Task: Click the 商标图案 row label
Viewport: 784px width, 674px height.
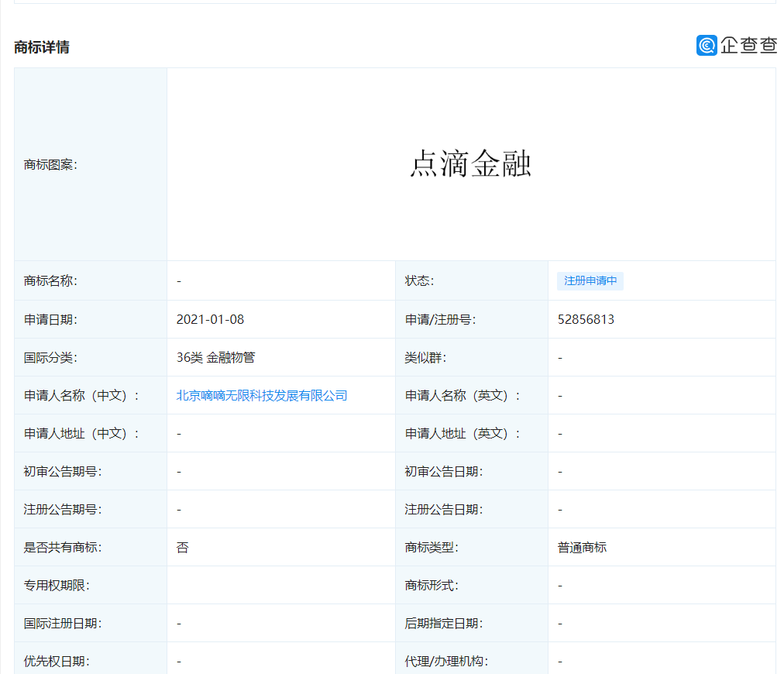Action: (50, 164)
